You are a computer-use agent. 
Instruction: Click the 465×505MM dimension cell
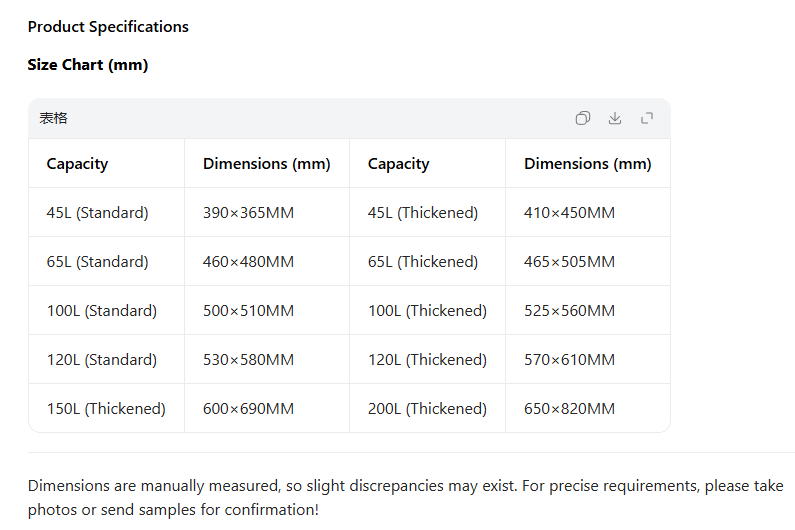click(569, 262)
